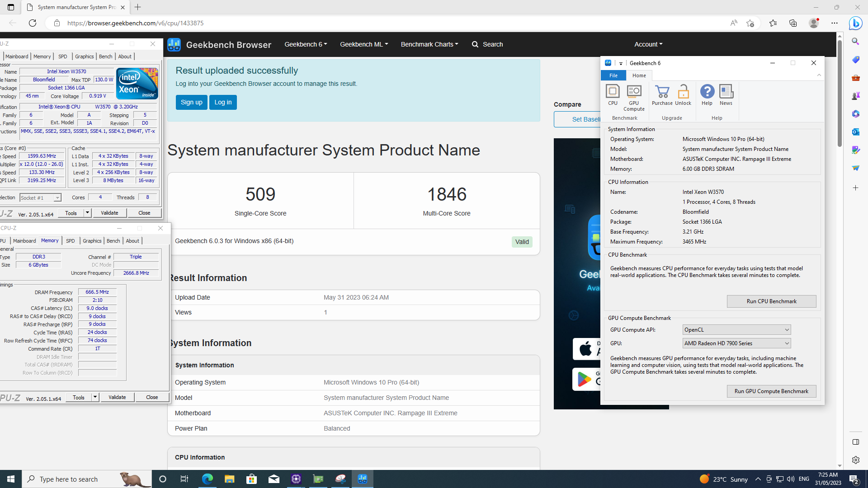
Task: Open File Explorer from the taskbar
Action: click(229, 479)
